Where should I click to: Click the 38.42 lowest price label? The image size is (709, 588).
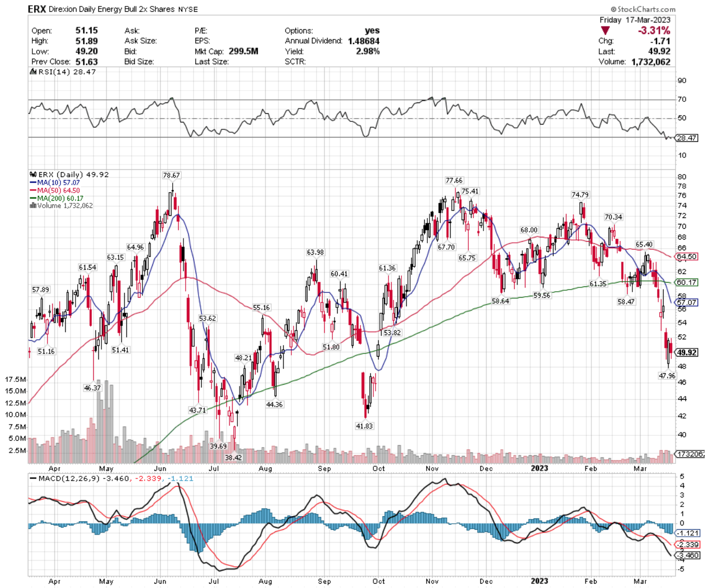(x=233, y=457)
